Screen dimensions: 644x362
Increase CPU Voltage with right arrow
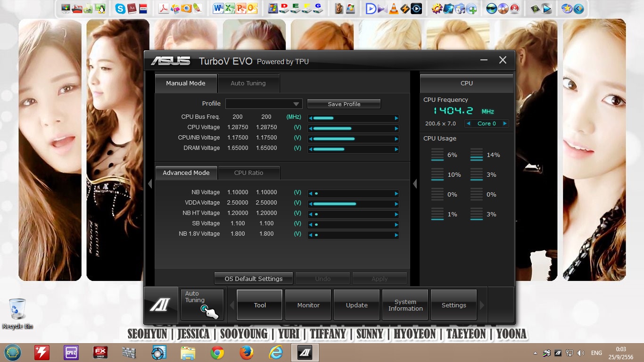(x=396, y=128)
